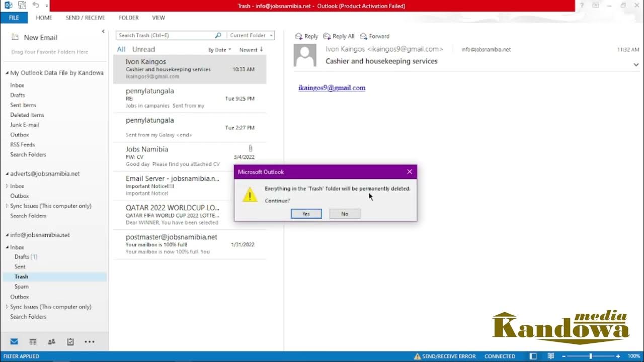Click the search magnifier icon in Search Trash box
The width and height of the screenshot is (644, 362).
tap(218, 35)
